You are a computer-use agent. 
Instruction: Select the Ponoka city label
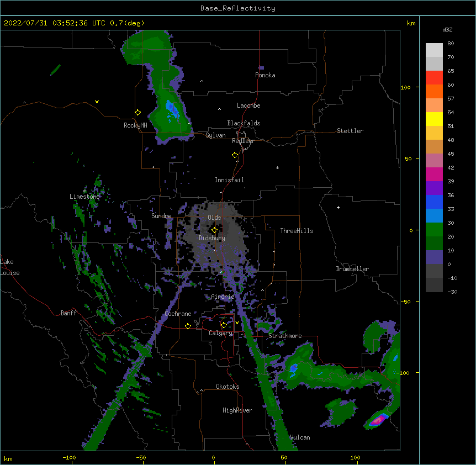coord(265,75)
